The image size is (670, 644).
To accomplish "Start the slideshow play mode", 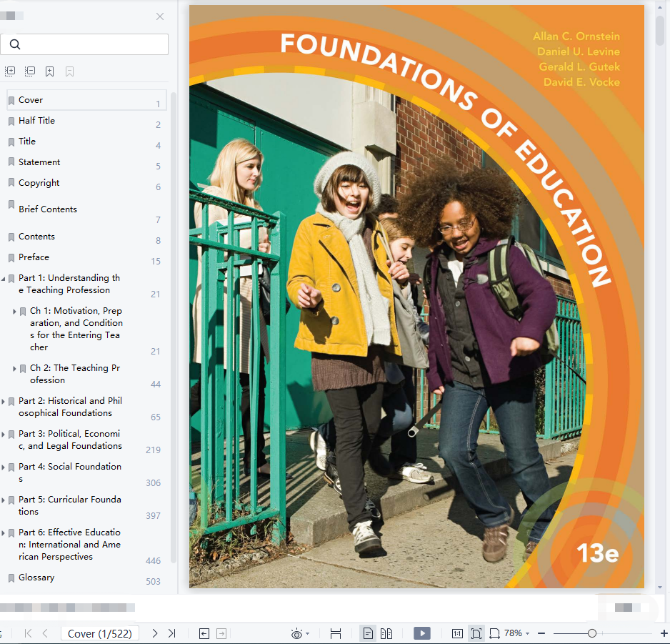I will tap(422, 633).
